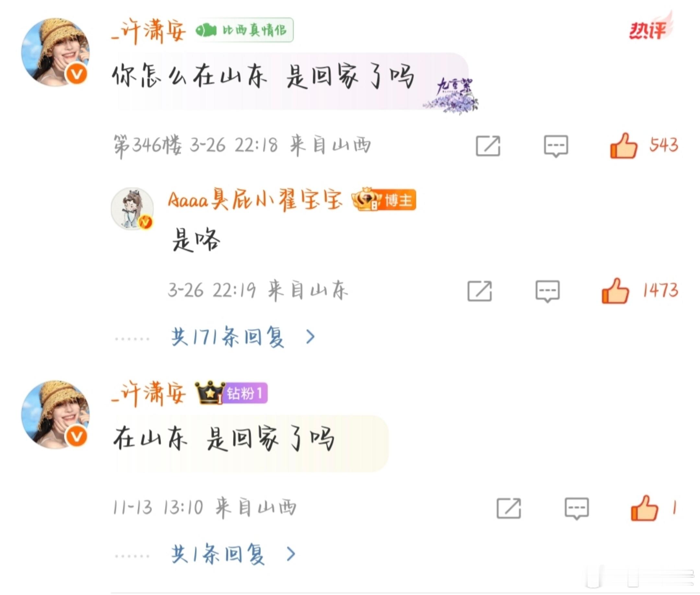The image size is (700, 595).
Task: Tap the 比西真情侣 green fan badge
Action: 244,30
